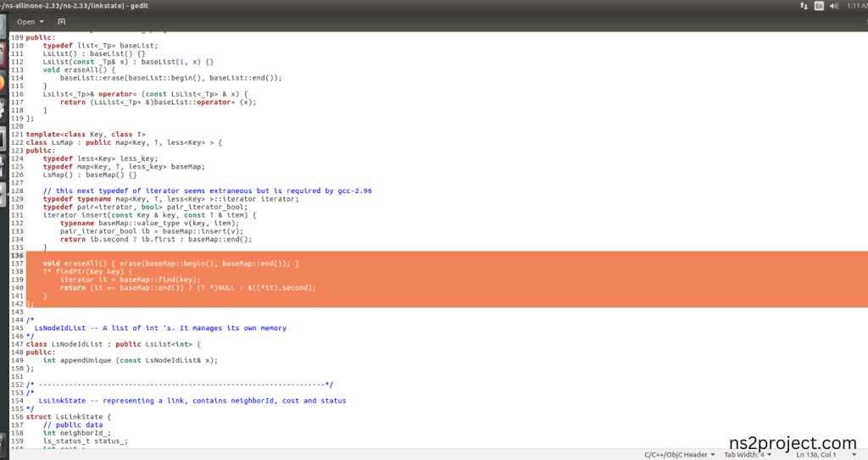Image resolution: width=868 pixels, height=460 pixels.
Task: Click highlighted line 137 "void eraseAll() { erase(baseMap::begin()..."
Action: tap(171, 263)
